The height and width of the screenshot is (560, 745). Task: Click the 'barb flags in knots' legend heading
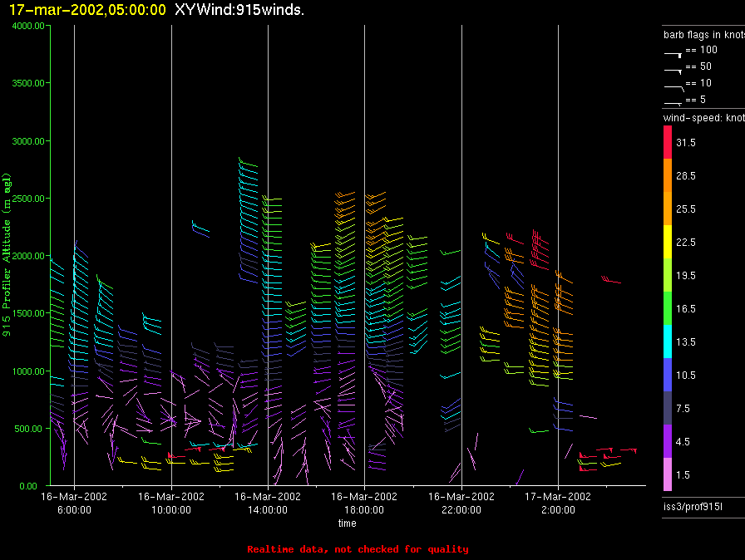point(704,35)
